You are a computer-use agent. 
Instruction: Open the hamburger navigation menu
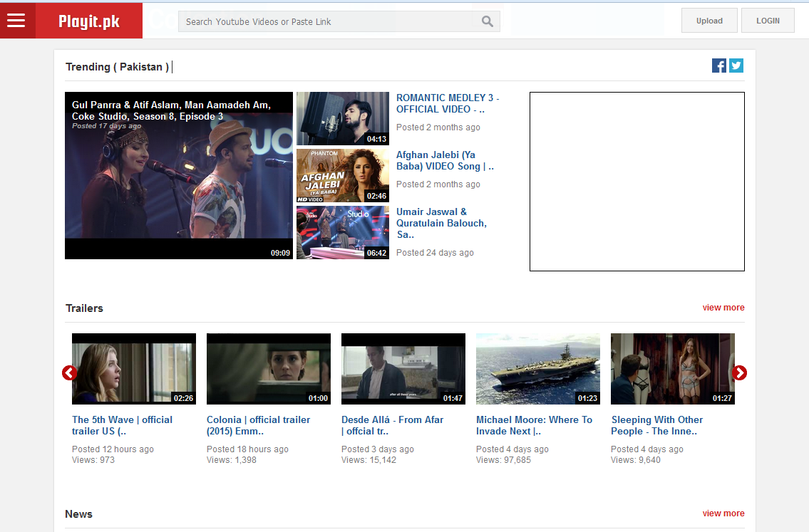(x=17, y=20)
